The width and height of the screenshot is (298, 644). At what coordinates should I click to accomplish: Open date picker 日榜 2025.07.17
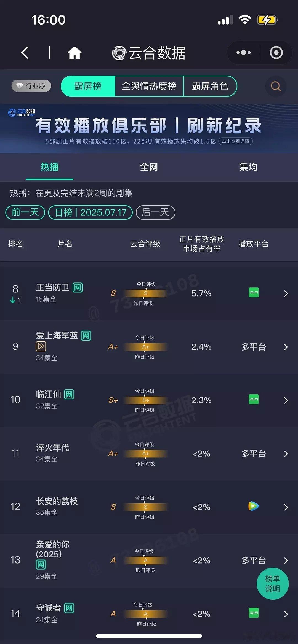coord(91,212)
